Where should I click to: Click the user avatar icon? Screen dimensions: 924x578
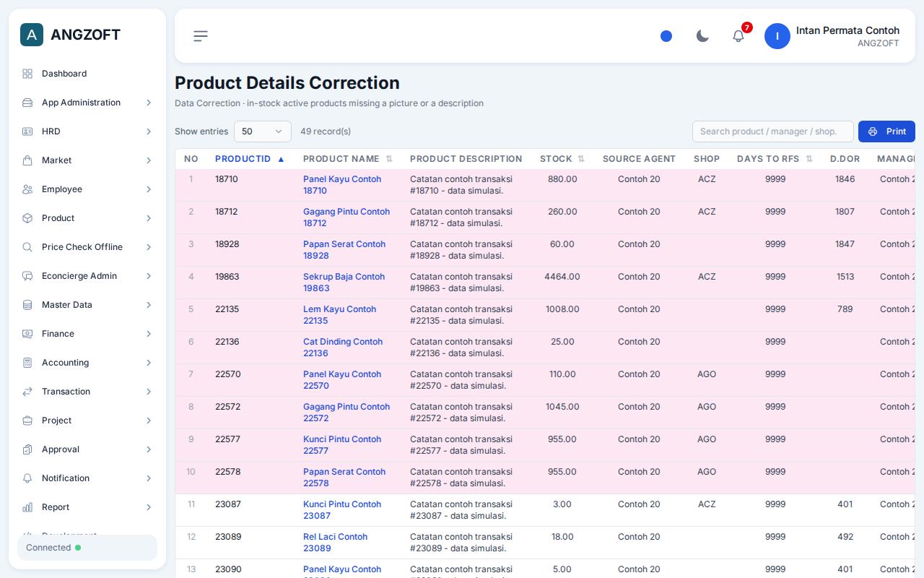(777, 36)
